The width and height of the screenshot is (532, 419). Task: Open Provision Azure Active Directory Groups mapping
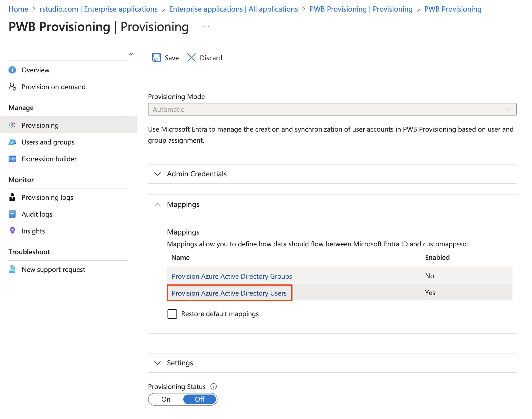tap(232, 276)
